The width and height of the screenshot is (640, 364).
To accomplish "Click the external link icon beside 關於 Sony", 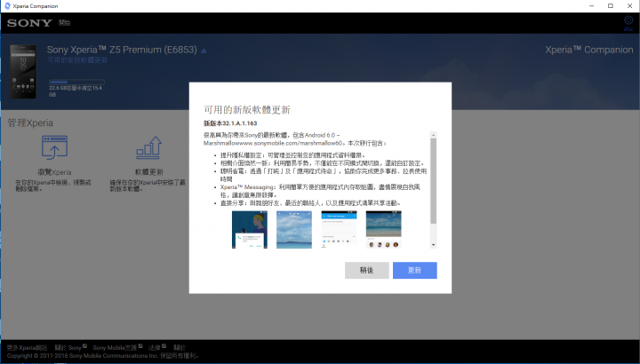I will tap(84, 346).
